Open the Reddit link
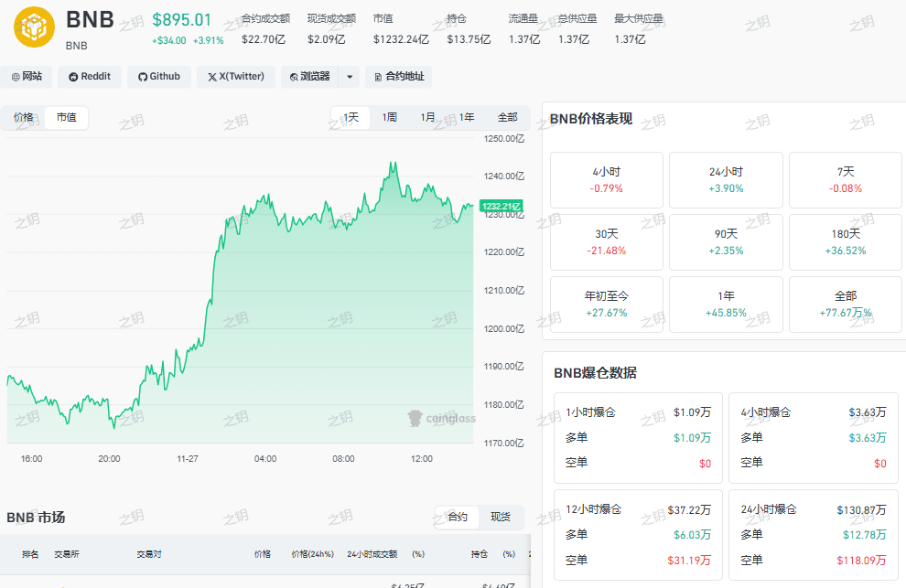906x588 pixels. [89, 77]
